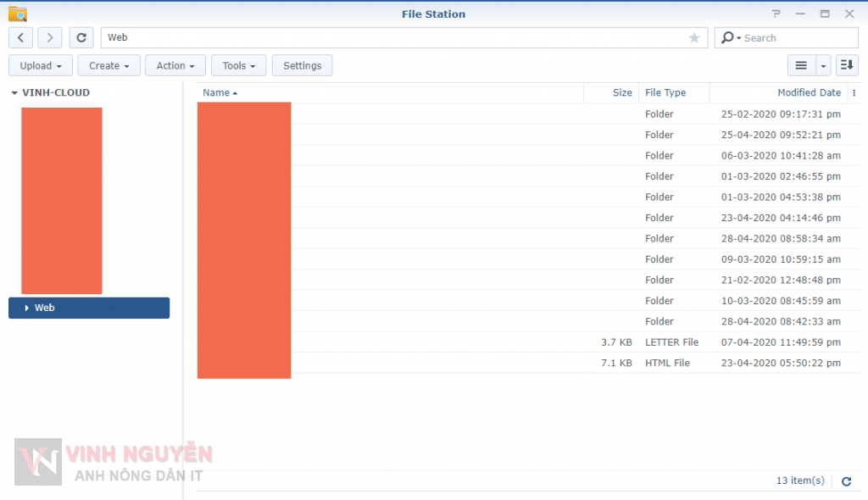The image size is (868, 500).
Task: Open column options menu in header
Action: pos(854,93)
